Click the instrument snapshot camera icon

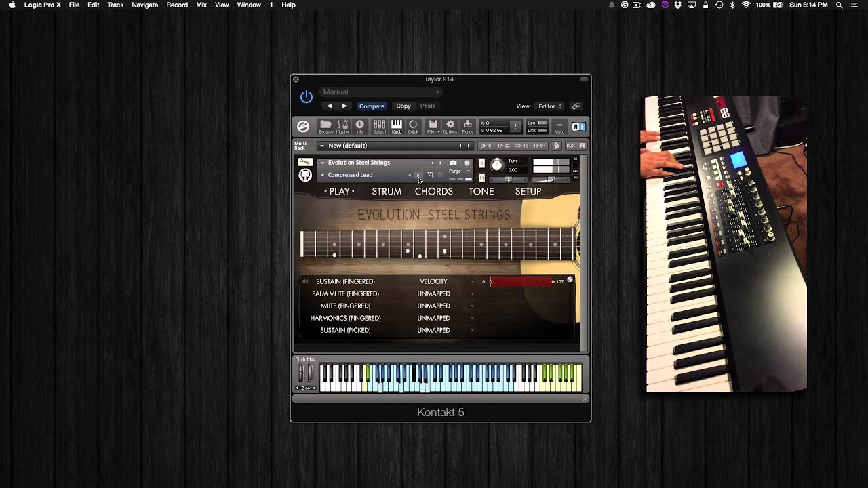453,163
